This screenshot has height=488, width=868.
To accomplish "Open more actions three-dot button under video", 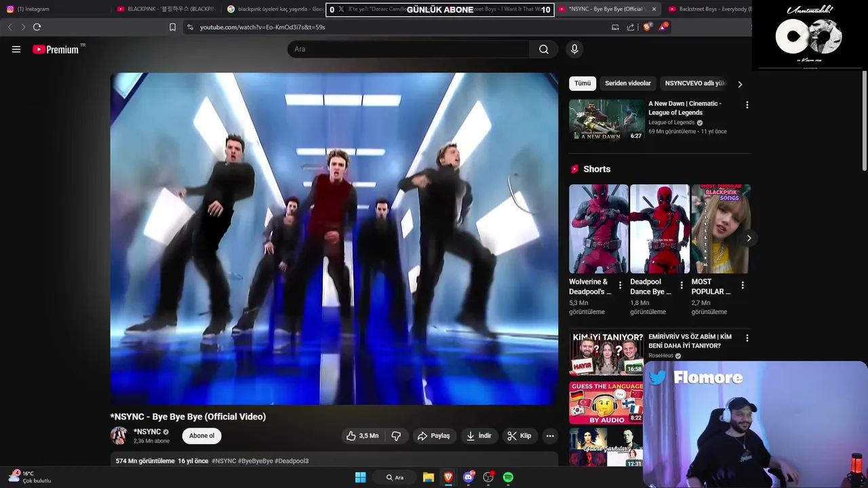I will [550, 436].
